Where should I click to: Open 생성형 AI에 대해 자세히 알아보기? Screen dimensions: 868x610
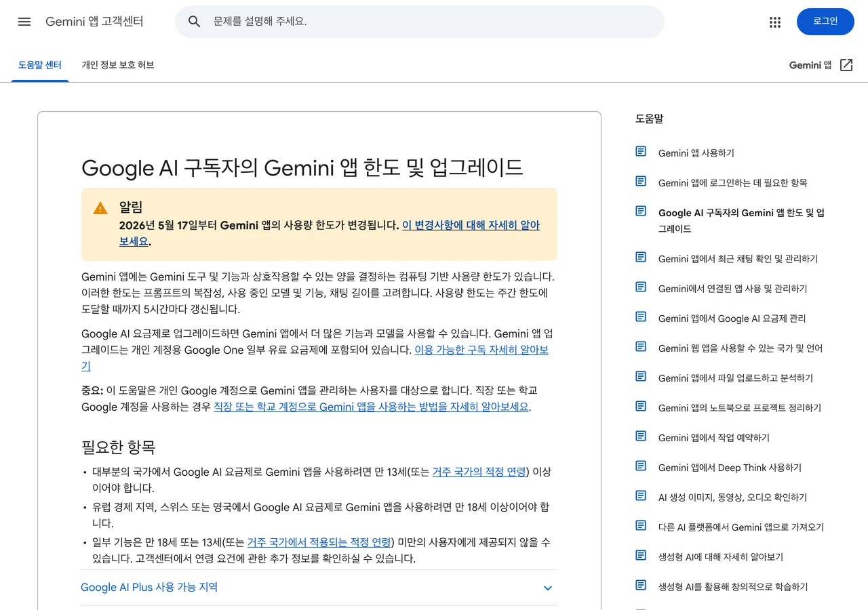(x=721, y=557)
